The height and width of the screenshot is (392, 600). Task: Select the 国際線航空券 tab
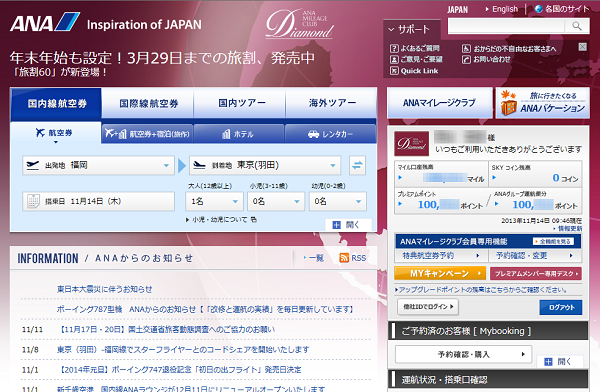(148, 103)
